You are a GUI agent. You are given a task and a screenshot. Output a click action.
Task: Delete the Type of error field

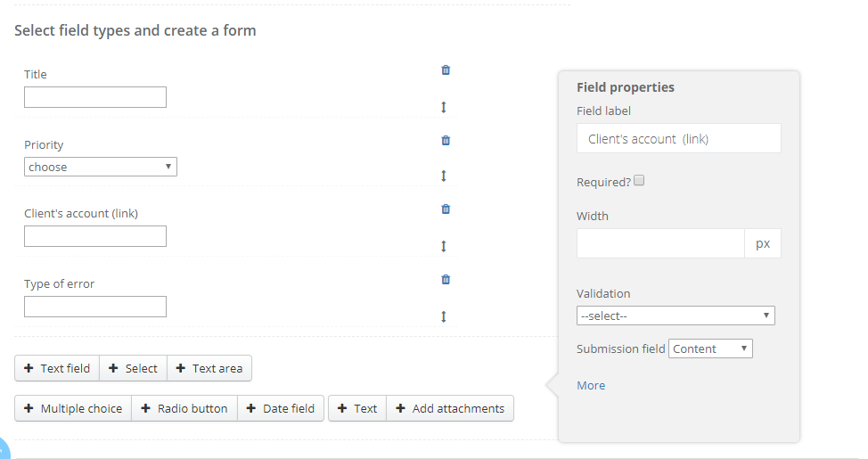(x=446, y=279)
